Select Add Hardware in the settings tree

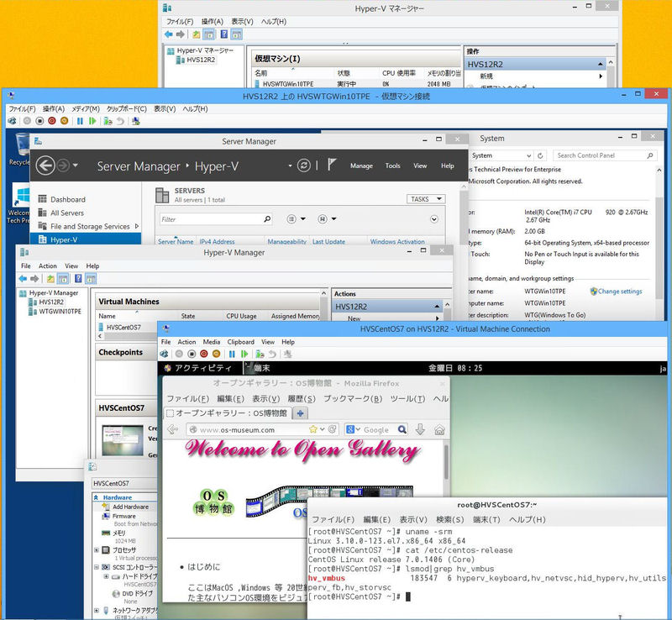(130, 507)
